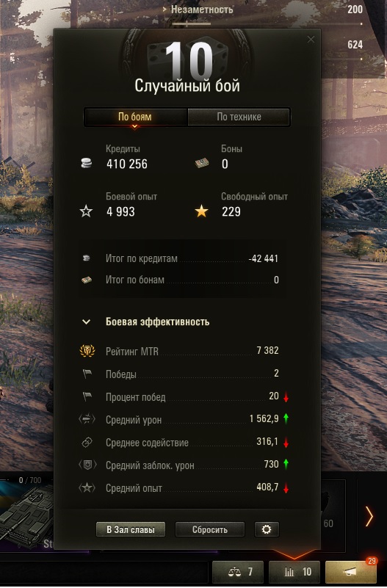Viewport: 387px width, 588px height.
Task: Click the bonds banknote icon beside Боны
Action: pos(202,164)
